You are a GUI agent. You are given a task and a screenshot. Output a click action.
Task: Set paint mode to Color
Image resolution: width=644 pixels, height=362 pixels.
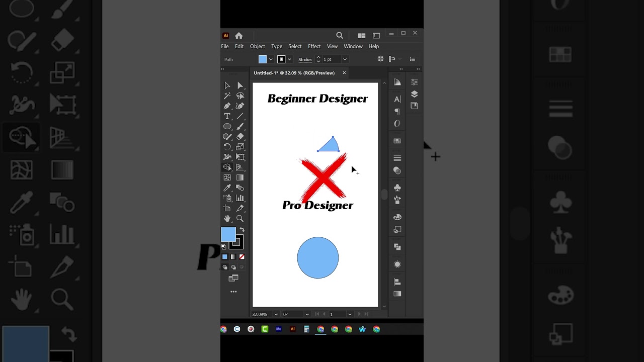coord(225,257)
